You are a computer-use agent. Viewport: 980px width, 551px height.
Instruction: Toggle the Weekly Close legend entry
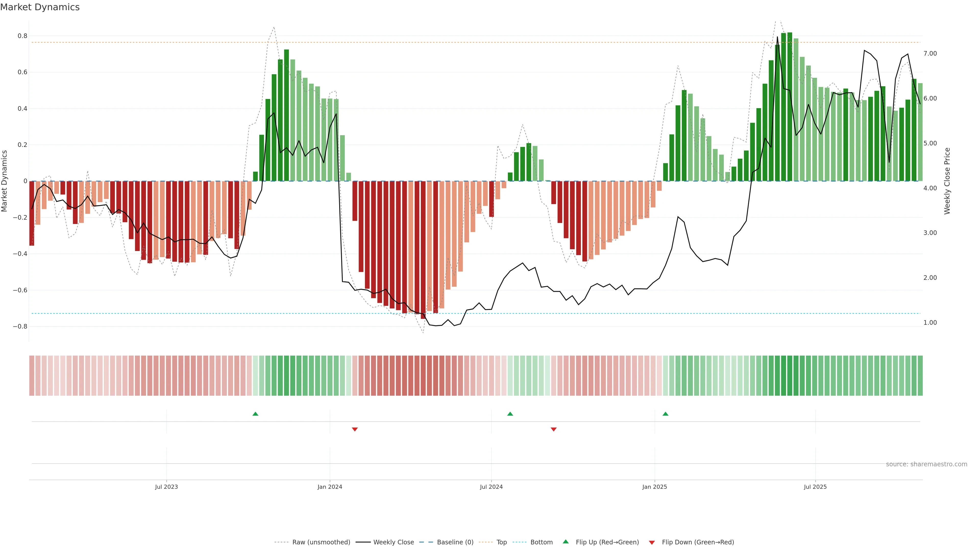click(393, 542)
